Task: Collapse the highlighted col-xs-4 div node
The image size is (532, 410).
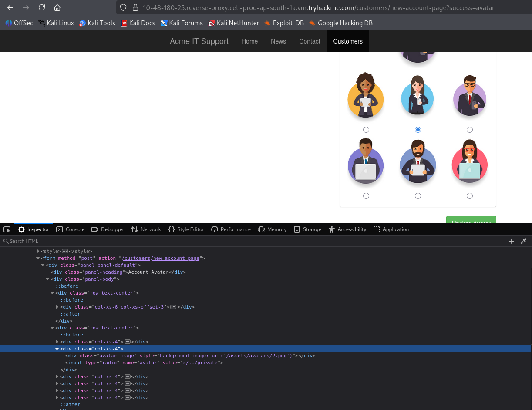Action: [57, 348]
